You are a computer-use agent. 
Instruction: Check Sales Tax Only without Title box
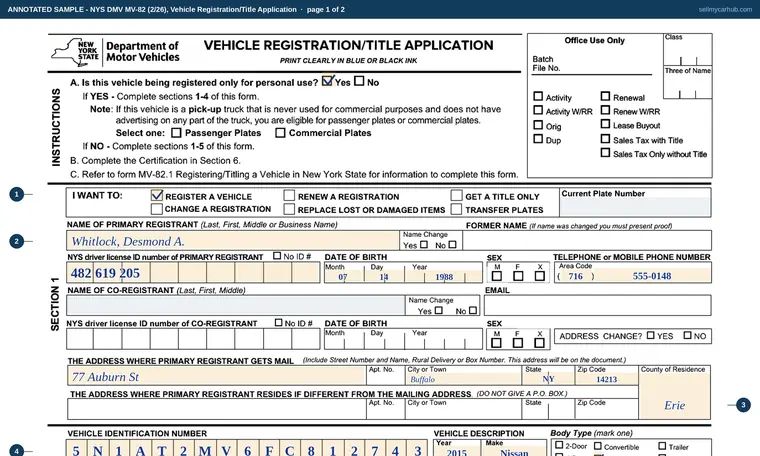point(605,153)
